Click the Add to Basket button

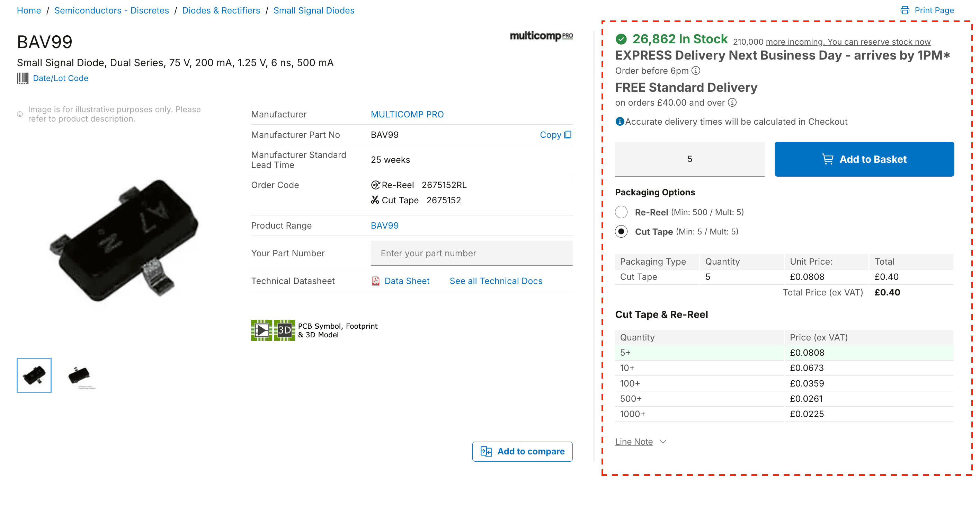(864, 159)
